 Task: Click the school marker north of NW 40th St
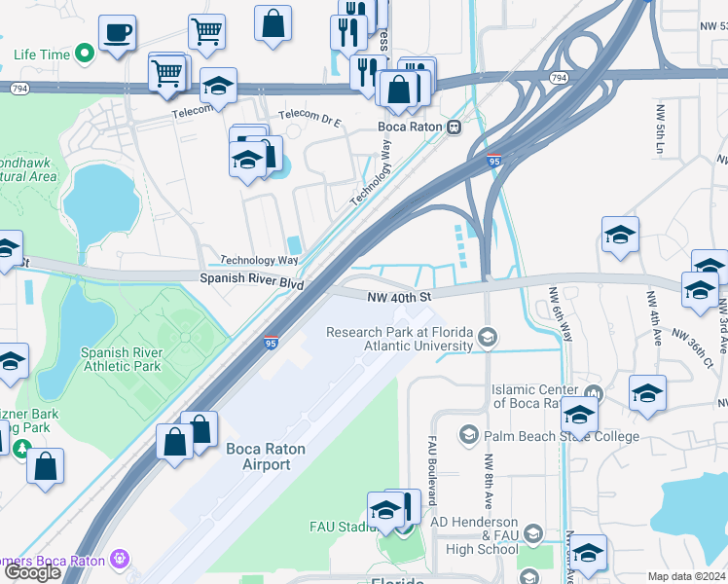pyautogui.click(x=620, y=237)
